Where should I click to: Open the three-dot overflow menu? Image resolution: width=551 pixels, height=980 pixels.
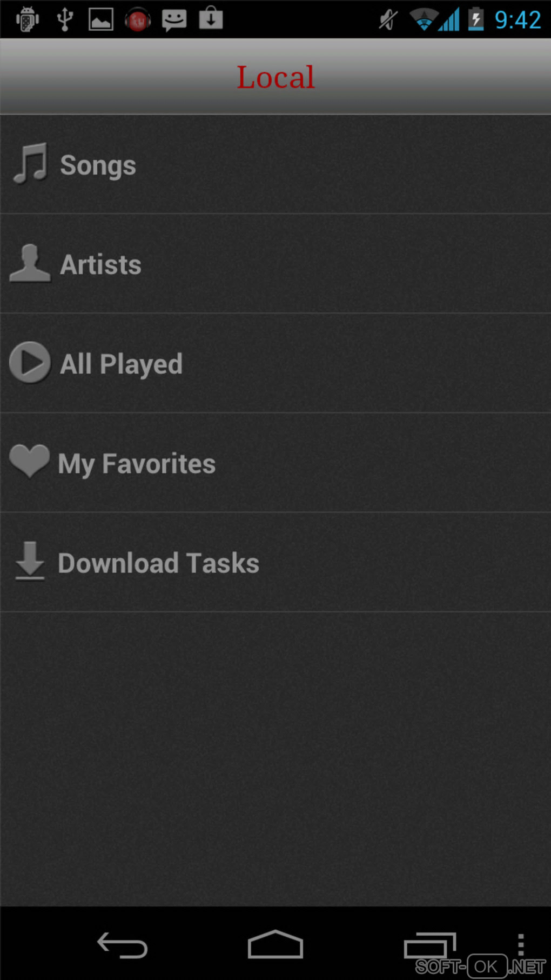[520, 945]
